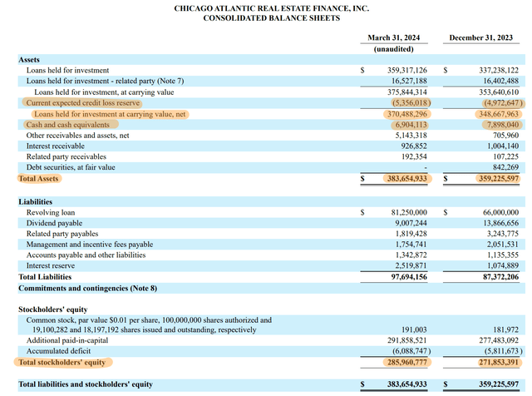
Task: Click the value 16,527,188
Action: (x=409, y=81)
